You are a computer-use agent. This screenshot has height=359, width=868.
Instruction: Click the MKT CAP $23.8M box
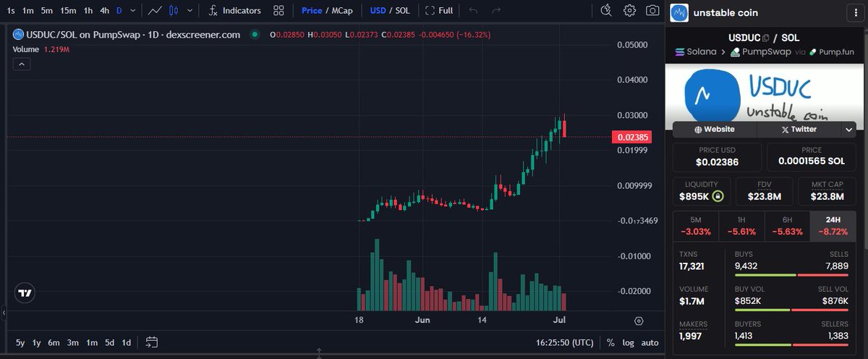[x=827, y=190]
